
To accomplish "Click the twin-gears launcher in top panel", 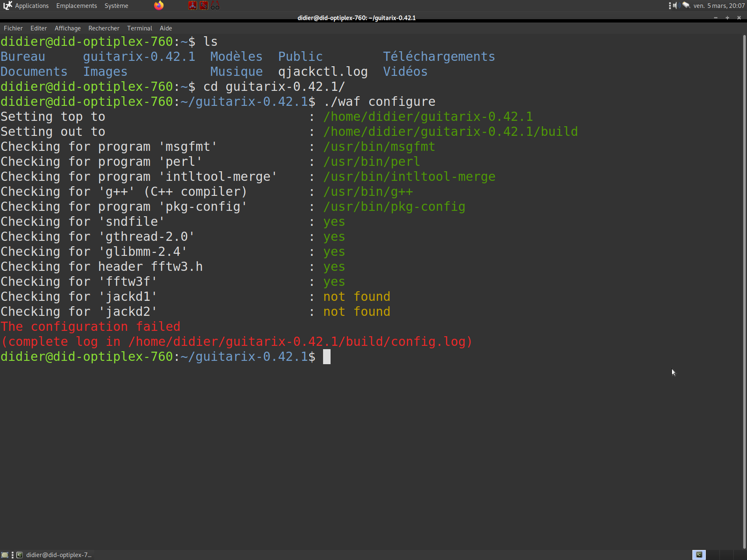I will point(215,5).
